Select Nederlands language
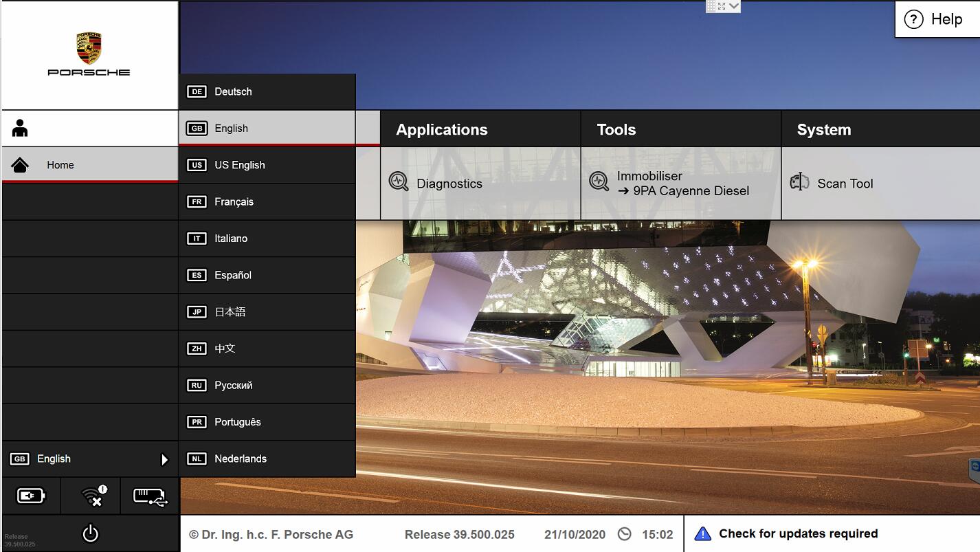 pyautogui.click(x=267, y=459)
